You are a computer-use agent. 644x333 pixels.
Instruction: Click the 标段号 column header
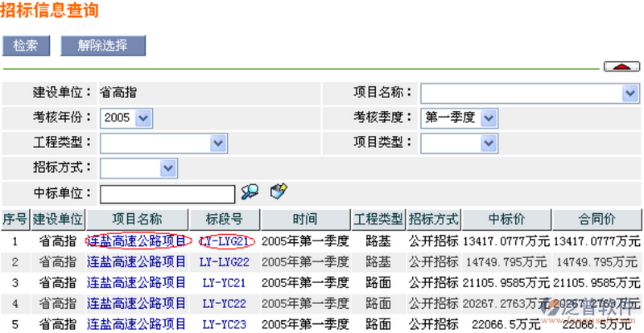tap(224, 219)
